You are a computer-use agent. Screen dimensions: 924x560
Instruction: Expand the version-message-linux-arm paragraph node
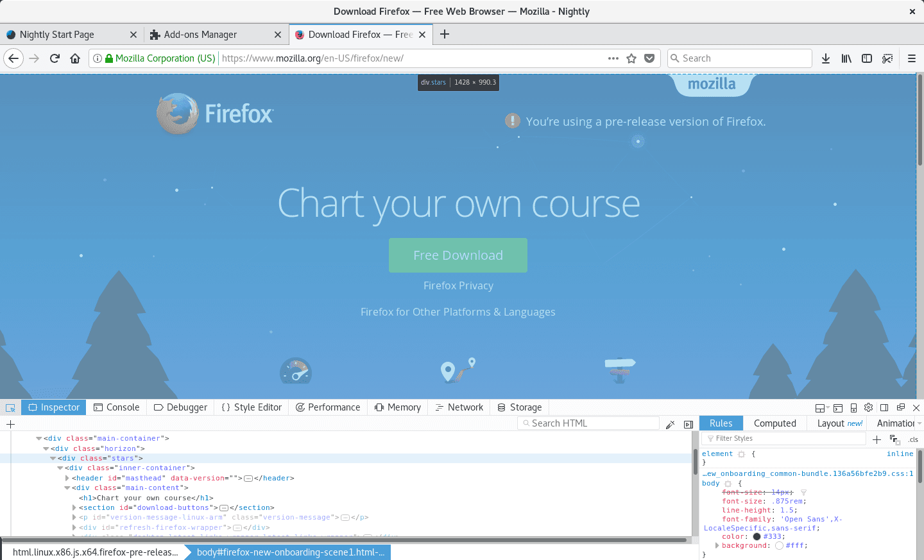(74, 518)
